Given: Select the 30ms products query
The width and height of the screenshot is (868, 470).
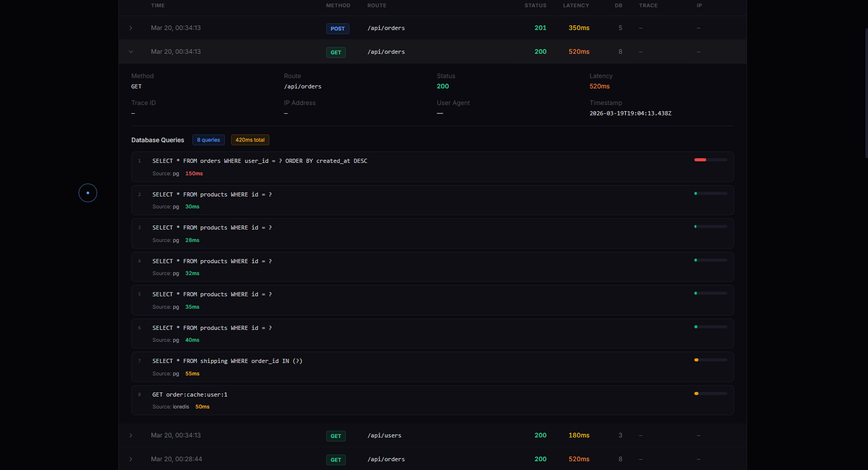Looking at the screenshot, I should pyautogui.click(x=433, y=200).
